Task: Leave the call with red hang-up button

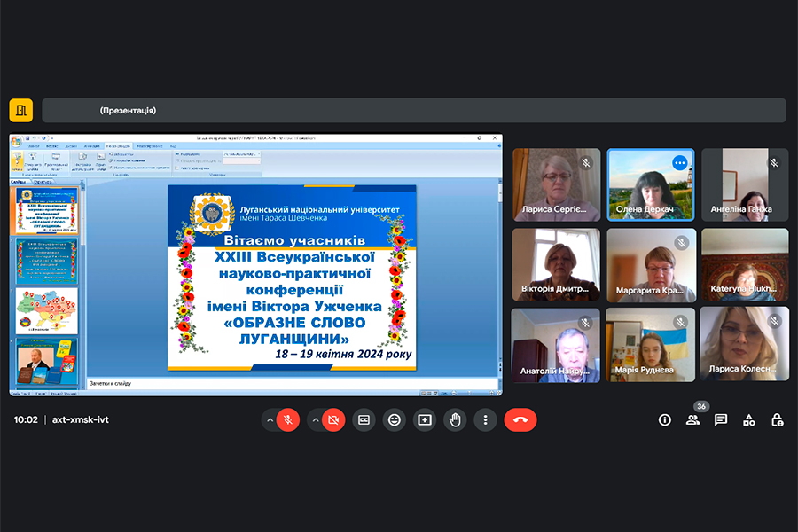Action: pyautogui.click(x=520, y=420)
